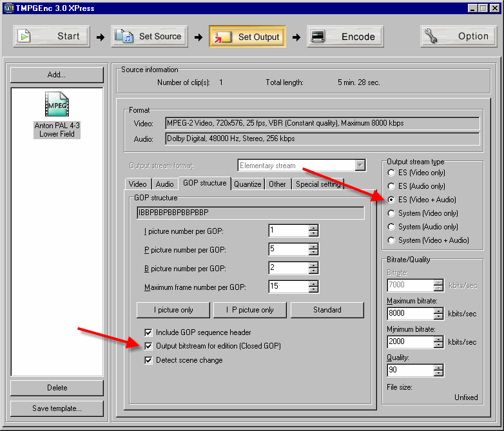The image size is (504, 431).
Task: Decrease the Quality value
Action: [x=438, y=373]
